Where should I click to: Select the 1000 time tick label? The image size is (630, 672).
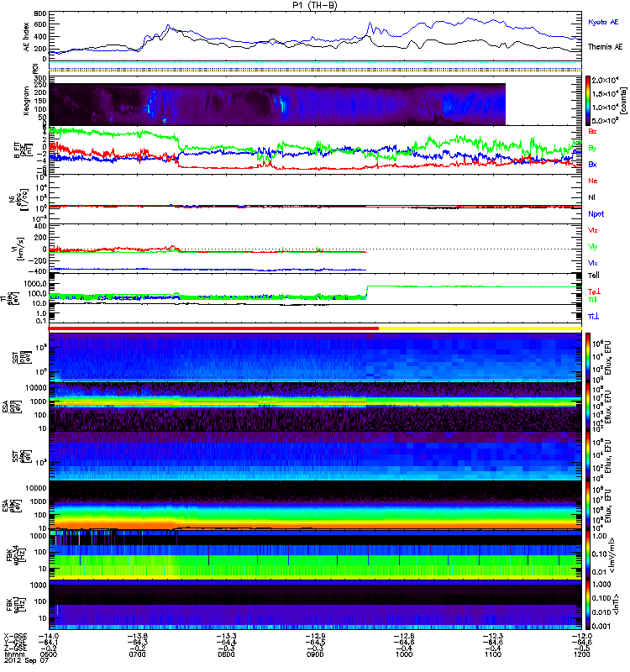404,654
